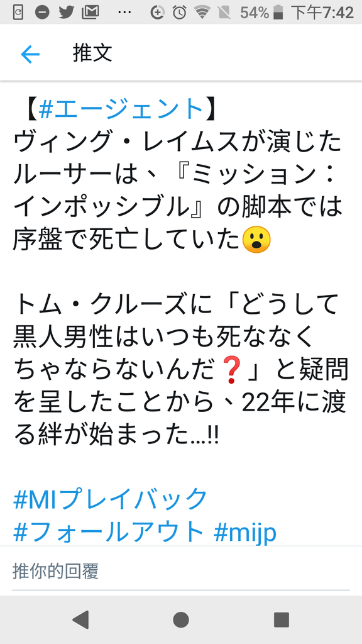The height and width of the screenshot is (644, 362).
Task: Tap the Wi-Fi status icon
Action: pos(202,13)
